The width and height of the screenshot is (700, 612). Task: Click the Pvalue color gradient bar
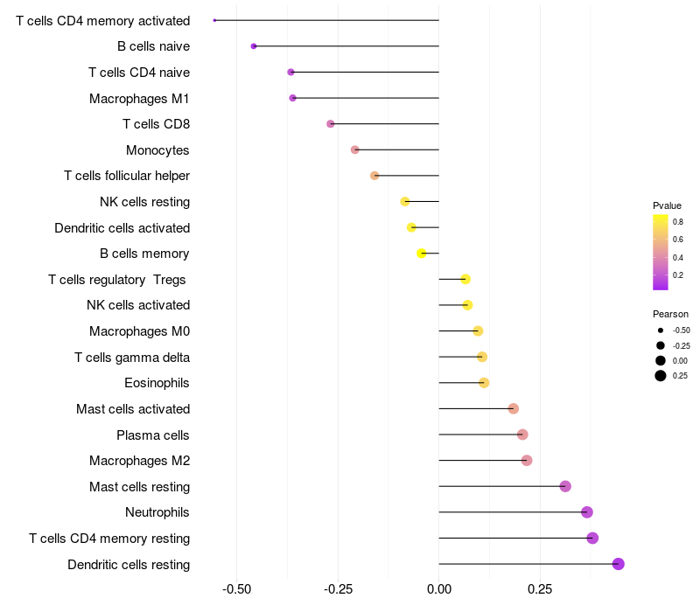(x=661, y=253)
